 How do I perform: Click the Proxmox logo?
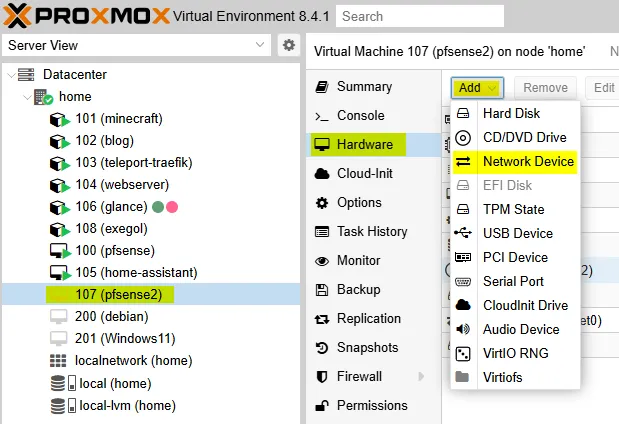[87, 16]
